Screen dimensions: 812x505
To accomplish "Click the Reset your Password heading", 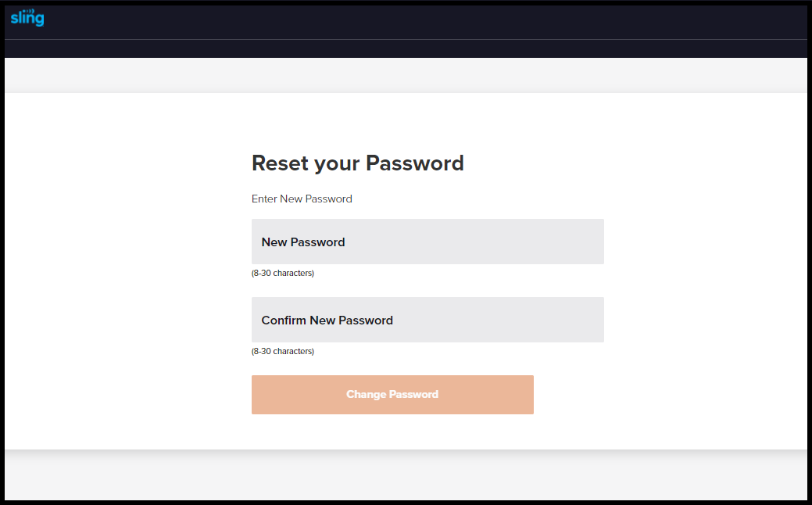I will [x=357, y=163].
